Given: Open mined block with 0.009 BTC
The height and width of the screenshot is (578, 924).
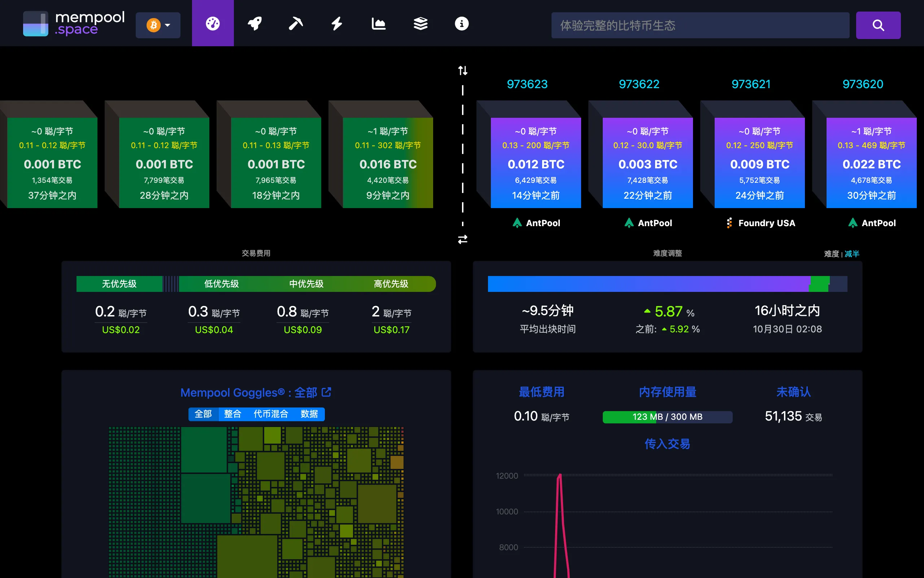Looking at the screenshot, I should [759, 163].
